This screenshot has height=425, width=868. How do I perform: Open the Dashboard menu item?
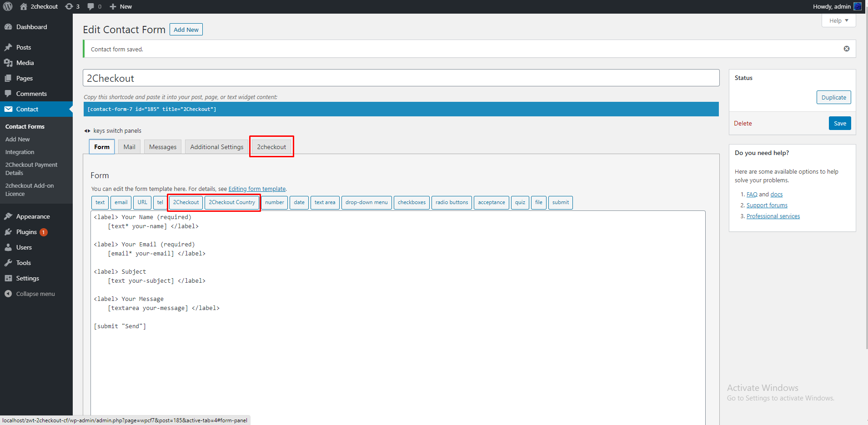coord(31,27)
